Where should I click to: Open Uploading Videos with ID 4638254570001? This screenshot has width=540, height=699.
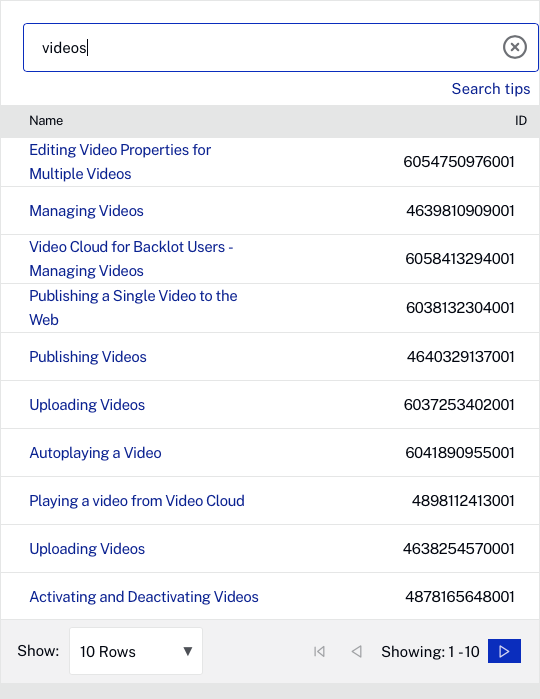tap(87, 549)
